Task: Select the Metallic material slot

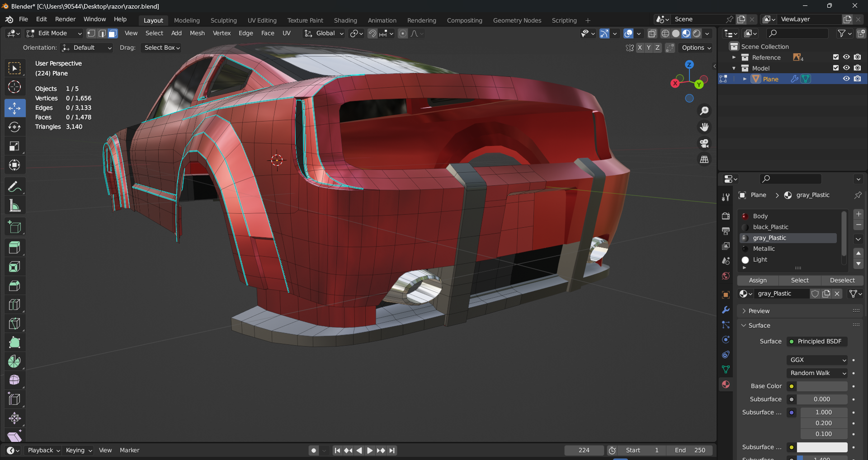Action: 764,249
